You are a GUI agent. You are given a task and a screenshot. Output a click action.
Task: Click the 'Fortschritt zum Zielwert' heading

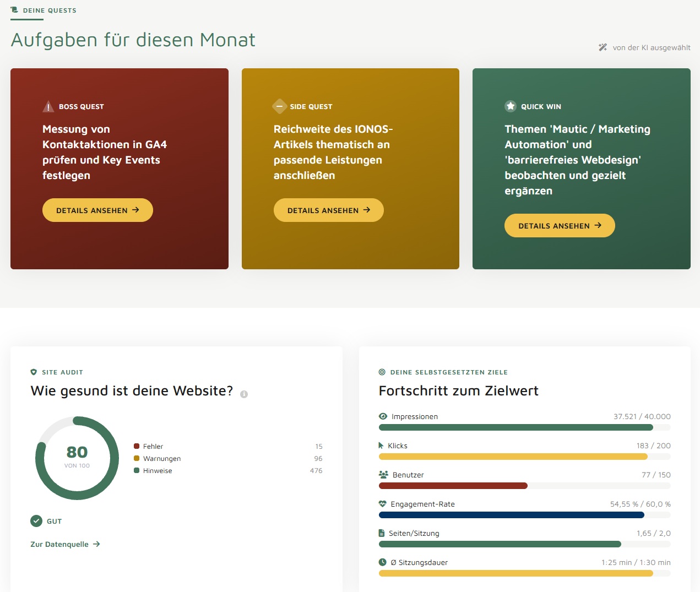pyautogui.click(x=459, y=391)
